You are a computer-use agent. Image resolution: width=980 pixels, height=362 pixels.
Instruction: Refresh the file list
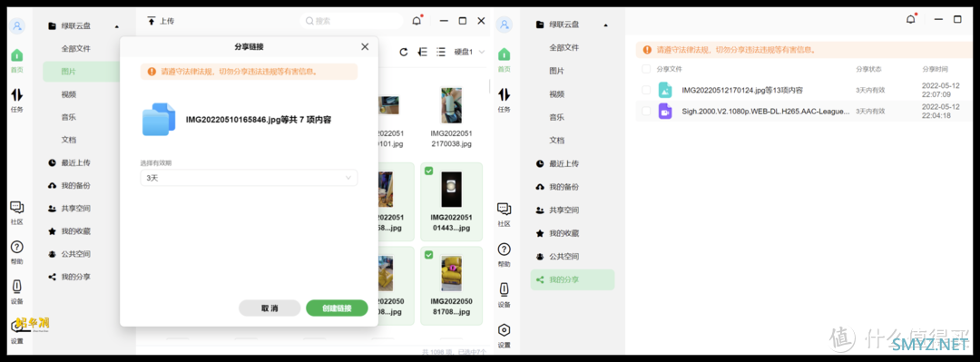click(403, 52)
